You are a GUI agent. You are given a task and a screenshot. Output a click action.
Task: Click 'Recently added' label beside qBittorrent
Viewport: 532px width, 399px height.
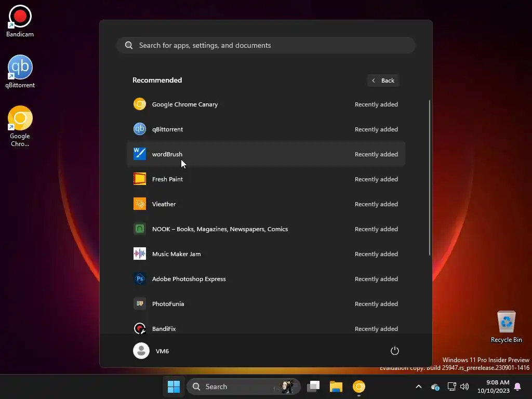pos(376,129)
